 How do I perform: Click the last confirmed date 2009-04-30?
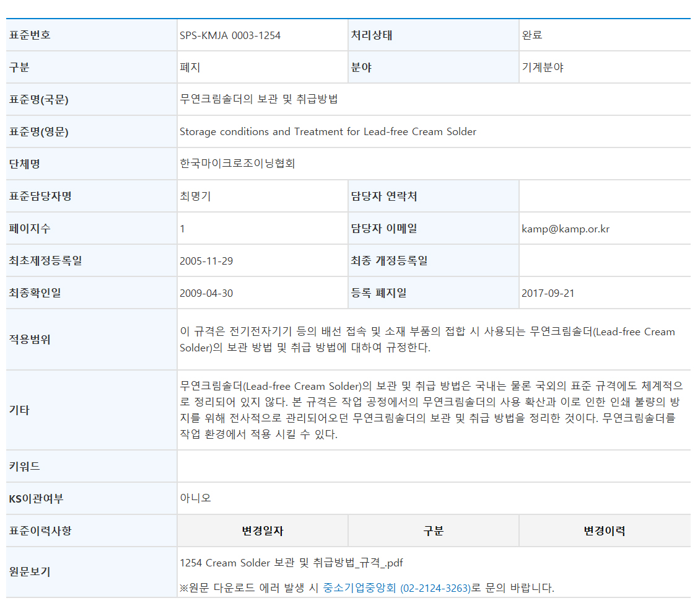tap(206, 293)
